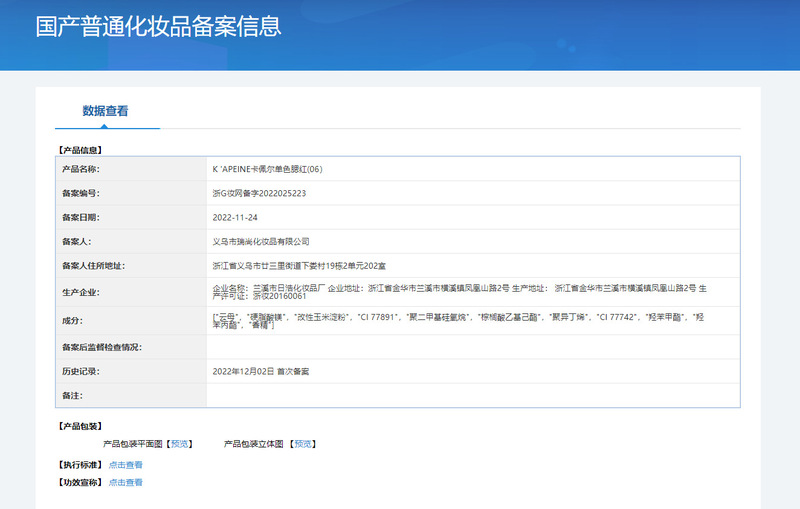
Task: Click the 历史记录 entry 2022年12月02日 首次备案
Action: pos(261,371)
